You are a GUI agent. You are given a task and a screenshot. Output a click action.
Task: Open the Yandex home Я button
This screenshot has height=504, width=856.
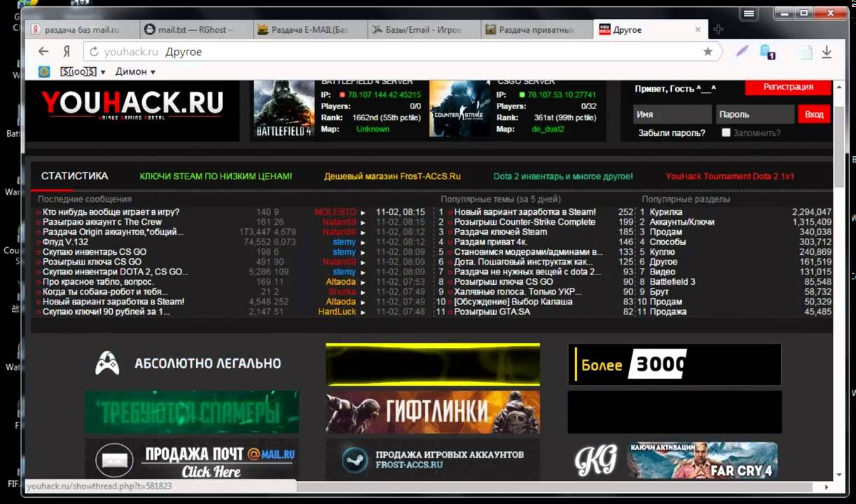67,52
